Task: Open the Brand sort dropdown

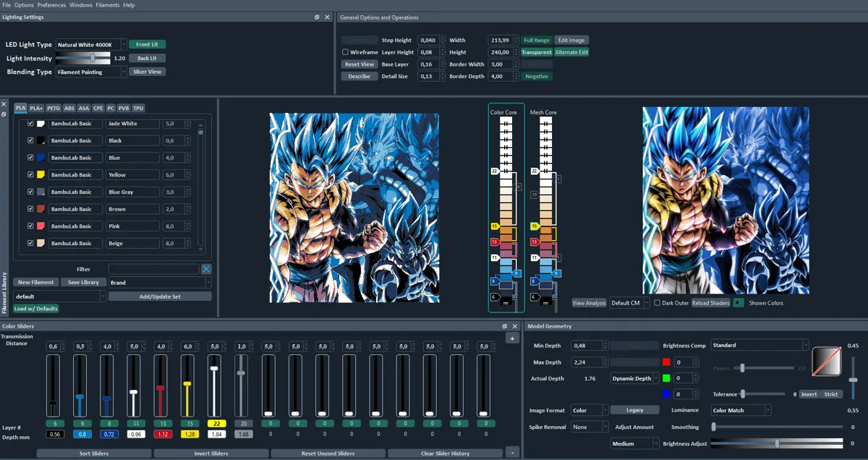Action: pos(160,283)
